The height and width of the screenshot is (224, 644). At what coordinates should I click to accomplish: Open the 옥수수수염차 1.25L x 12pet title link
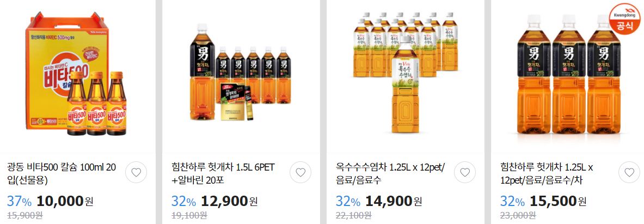coord(390,173)
